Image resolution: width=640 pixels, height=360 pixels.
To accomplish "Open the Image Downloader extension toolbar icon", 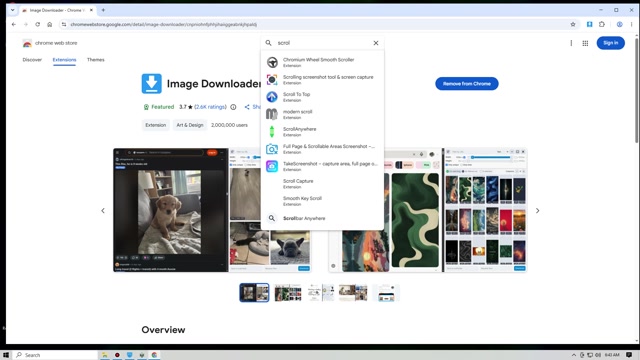I will [x=589, y=24].
